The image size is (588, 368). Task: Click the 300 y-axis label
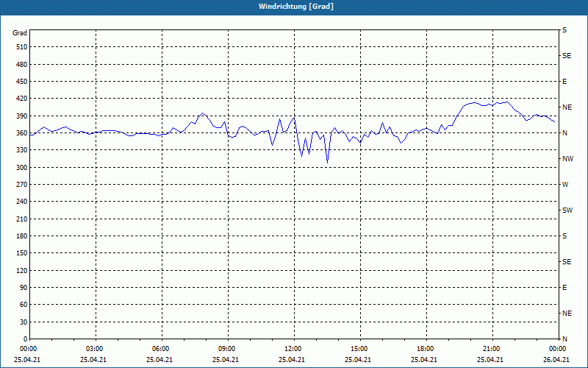[22, 168]
